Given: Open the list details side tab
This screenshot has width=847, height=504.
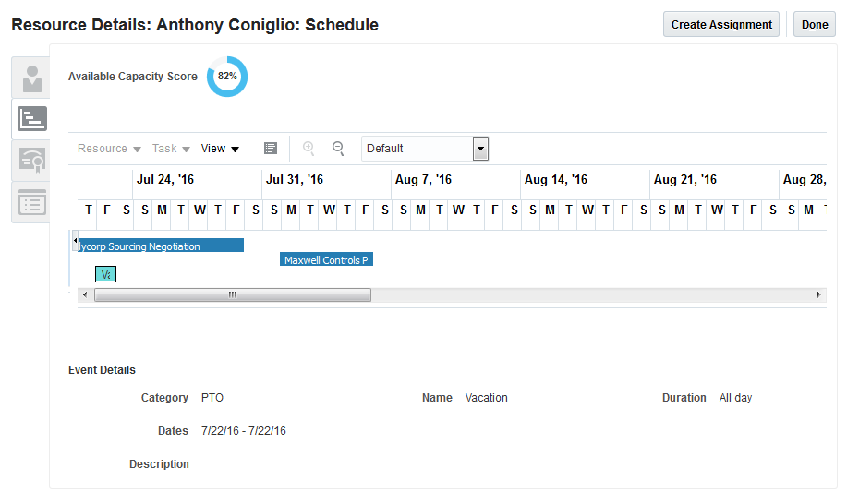Looking at the screenshot, I should 32,202.
